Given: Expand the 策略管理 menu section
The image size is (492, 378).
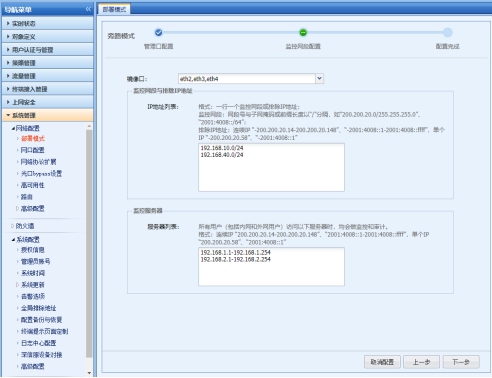Looking at the screenshot, I should pyautogui.click(x=47, y=63).
